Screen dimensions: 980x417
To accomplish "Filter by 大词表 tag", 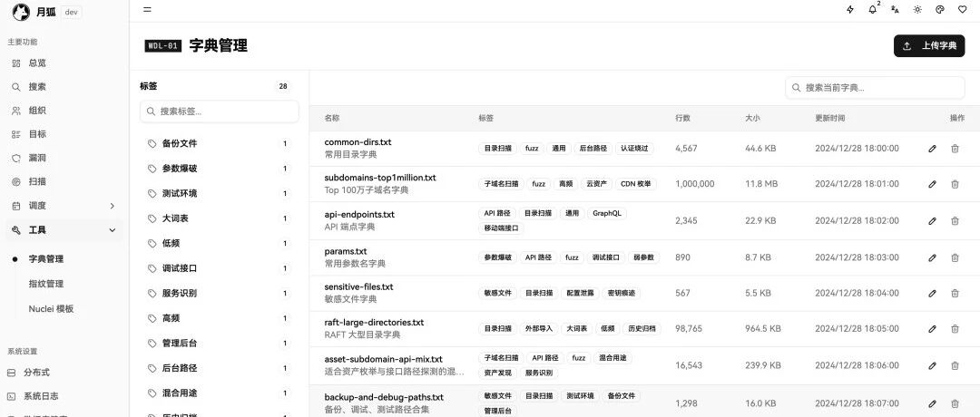I will 219,218.
